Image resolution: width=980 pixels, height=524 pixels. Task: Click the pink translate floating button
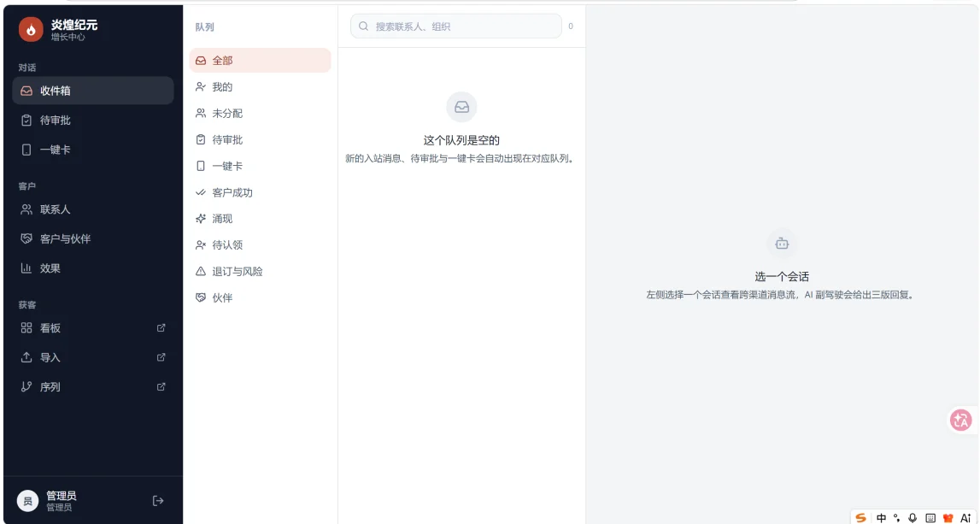coord(960,421)
